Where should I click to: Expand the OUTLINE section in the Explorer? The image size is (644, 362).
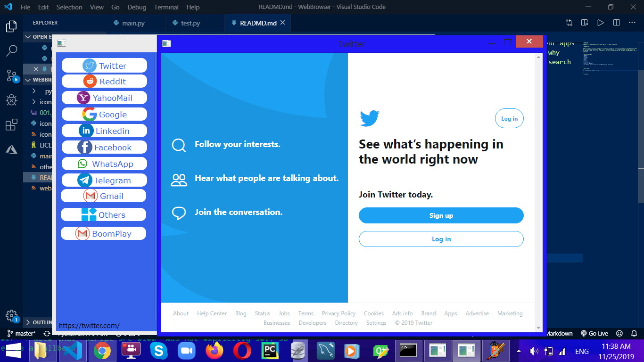point(38,322)
